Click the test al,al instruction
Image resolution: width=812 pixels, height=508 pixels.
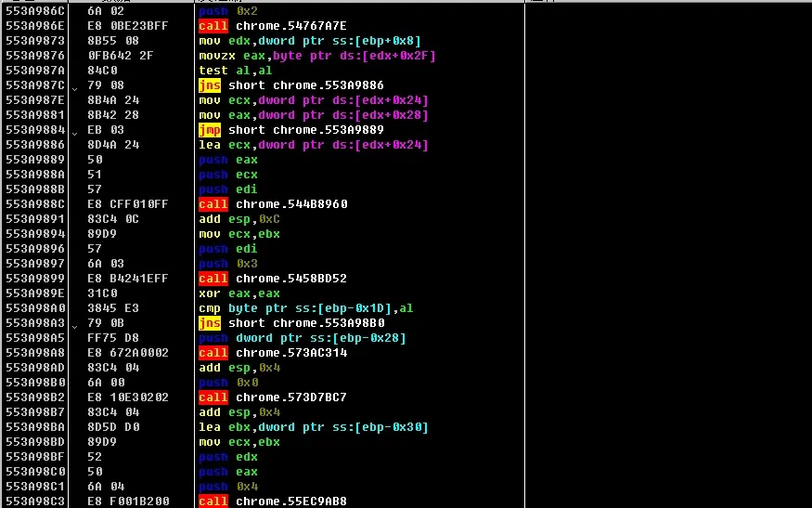point(236,71)
